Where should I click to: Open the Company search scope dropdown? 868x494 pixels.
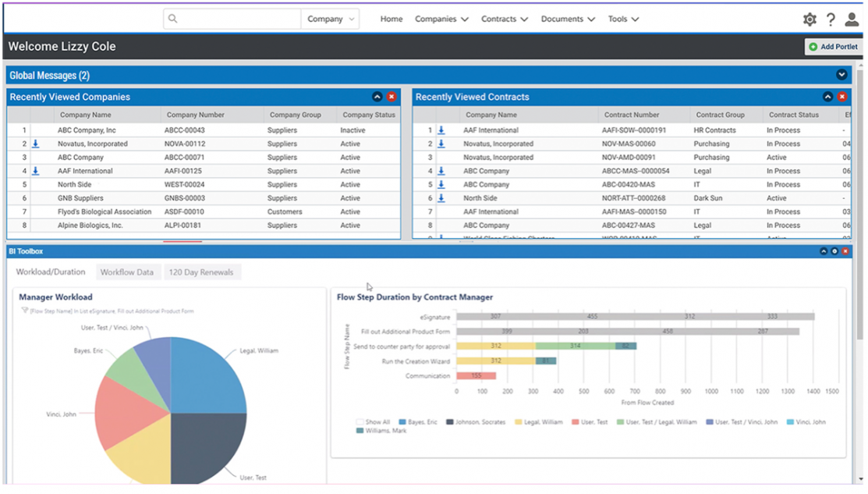click(x=331, y=20)
